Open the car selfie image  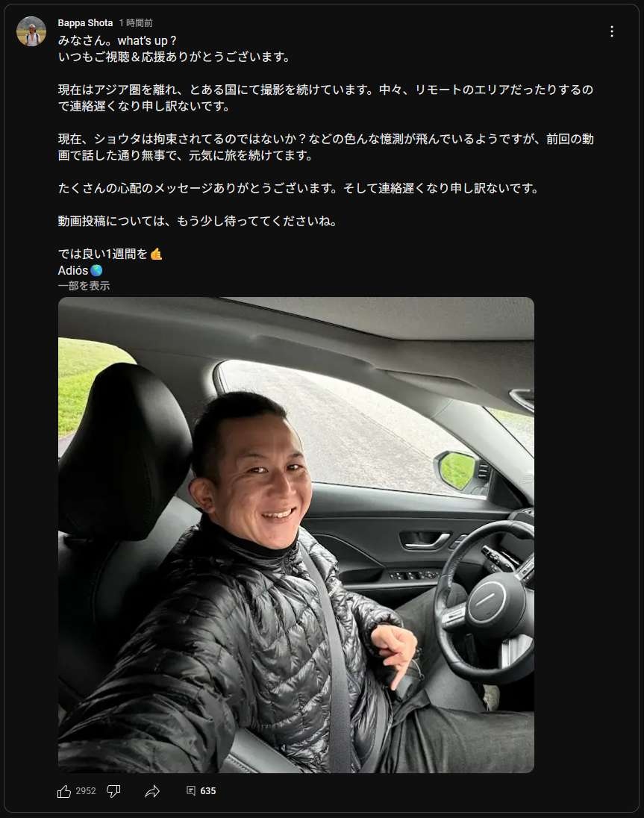coord(296,534)
